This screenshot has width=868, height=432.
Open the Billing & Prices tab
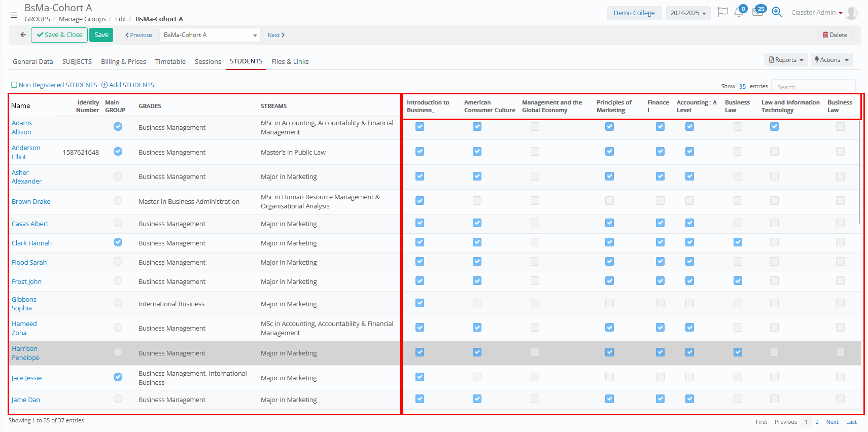coord(123,62)
